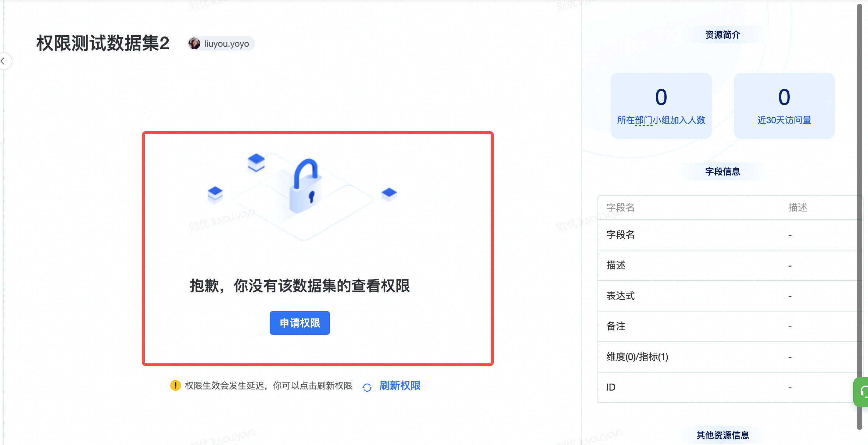This screenshot has width=868, height=445.
Task: Click the vertical scrollbar on the right
Action: (x=860, y=216)
